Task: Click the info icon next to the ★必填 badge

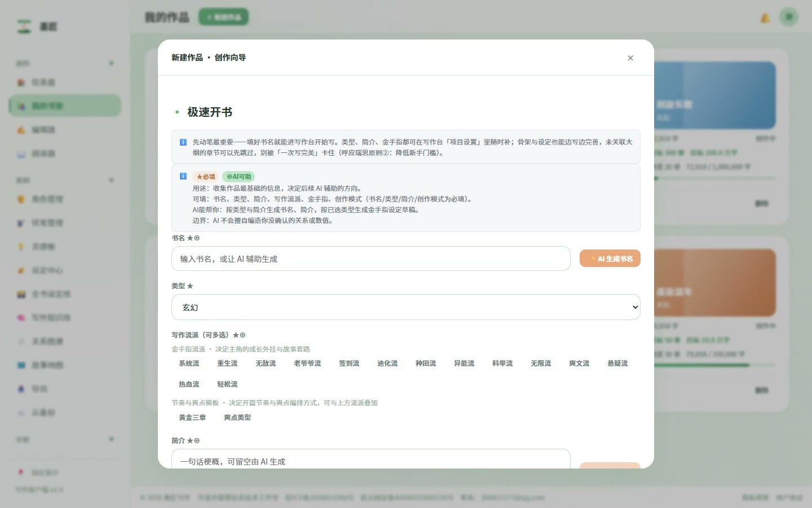Action: coord(183,176)
